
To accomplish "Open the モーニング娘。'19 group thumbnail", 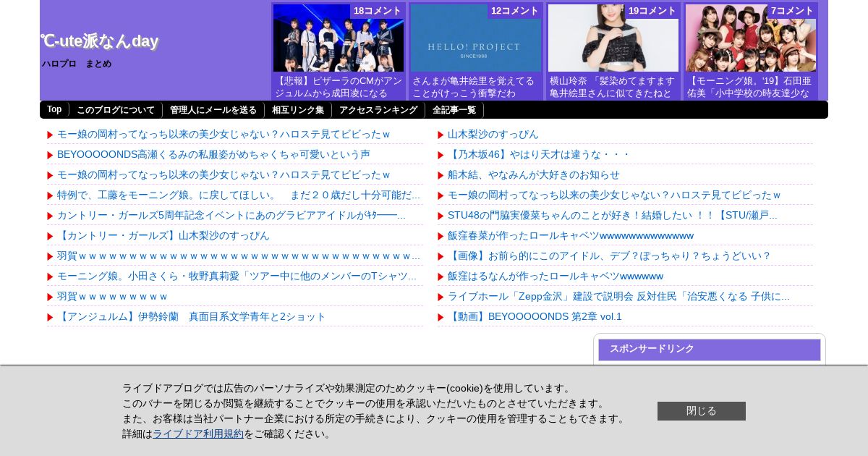I will (x=751, y=38).
